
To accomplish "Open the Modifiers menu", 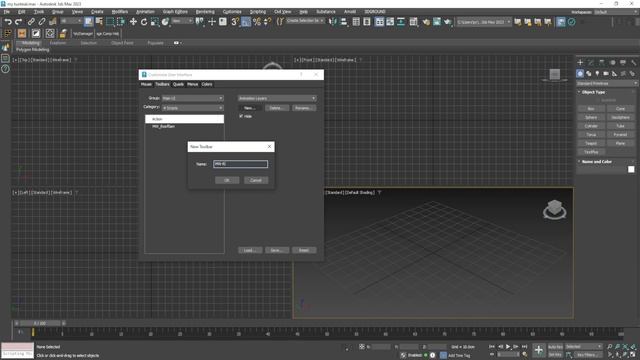I will 120,12.
